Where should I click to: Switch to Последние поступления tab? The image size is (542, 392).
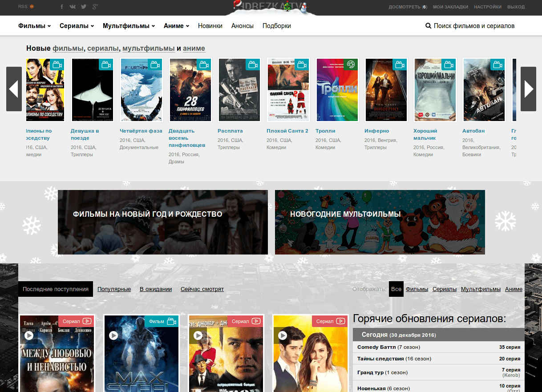click(56, 289)
